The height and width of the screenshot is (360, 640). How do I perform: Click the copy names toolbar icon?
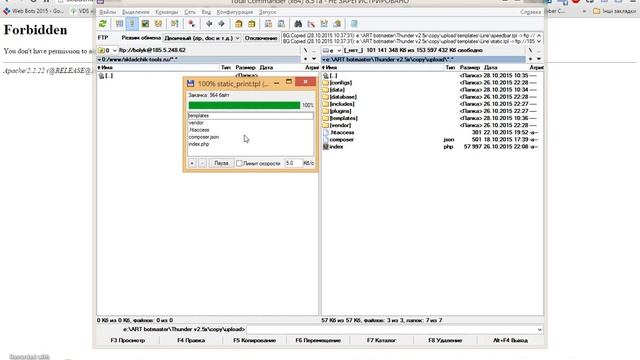(x=337, y=24)
